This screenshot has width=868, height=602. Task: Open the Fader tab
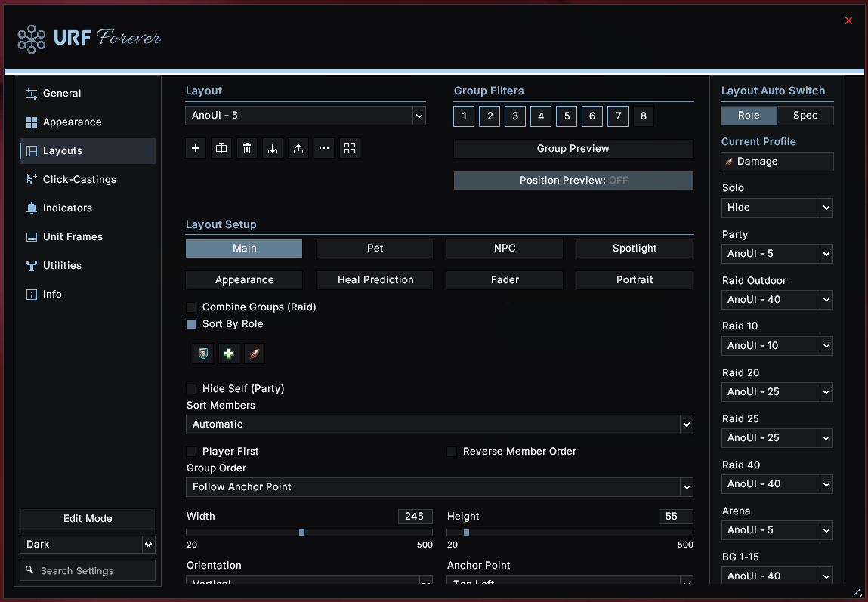[505, 280]
